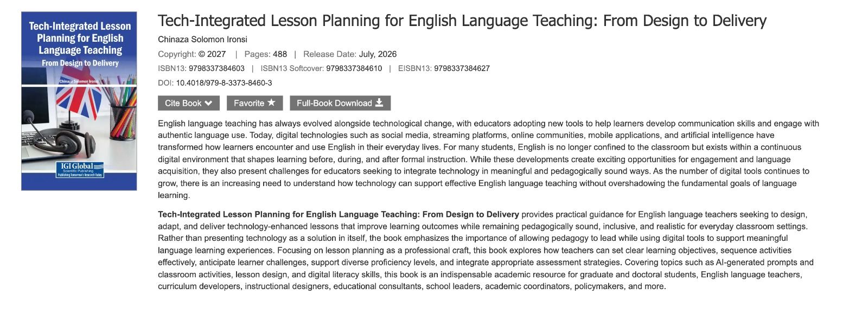Click the EISBN13 number 9798337384627
Image resolution: width=868 pixels, height=313 pixels.
coord(462,68)
